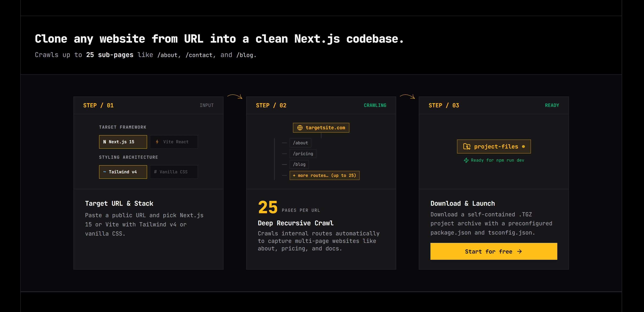Select the Next.js 15 framework option
This screenshot has width=644, height=312.
[123, 142]
